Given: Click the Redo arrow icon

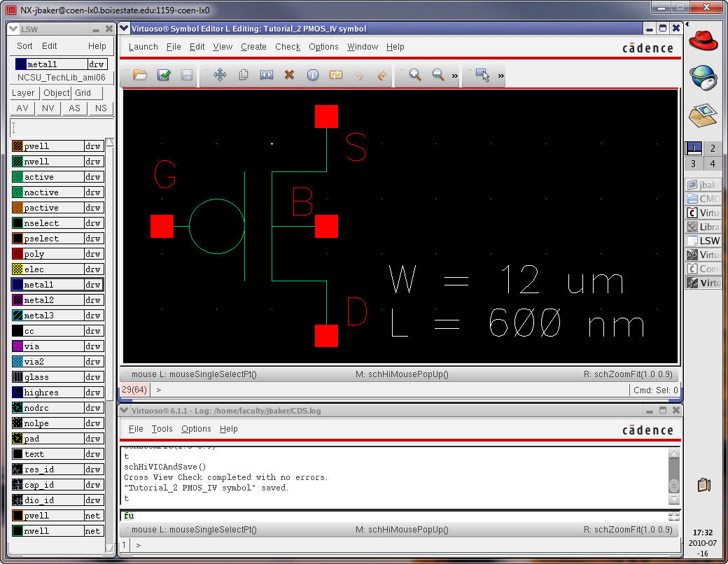Looking at the screenshot, I should click(381, 75).
